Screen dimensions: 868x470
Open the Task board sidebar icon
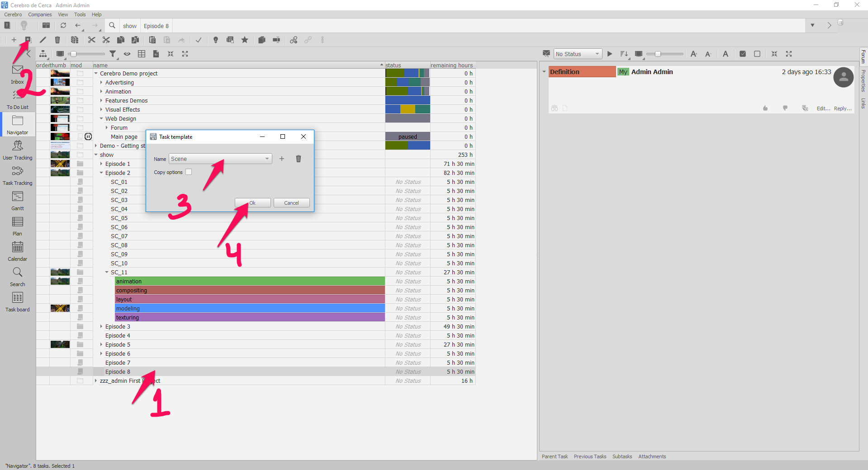point(18,302)
